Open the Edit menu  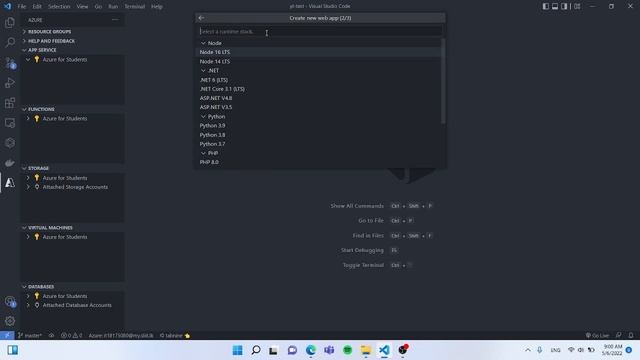(37, 7)
